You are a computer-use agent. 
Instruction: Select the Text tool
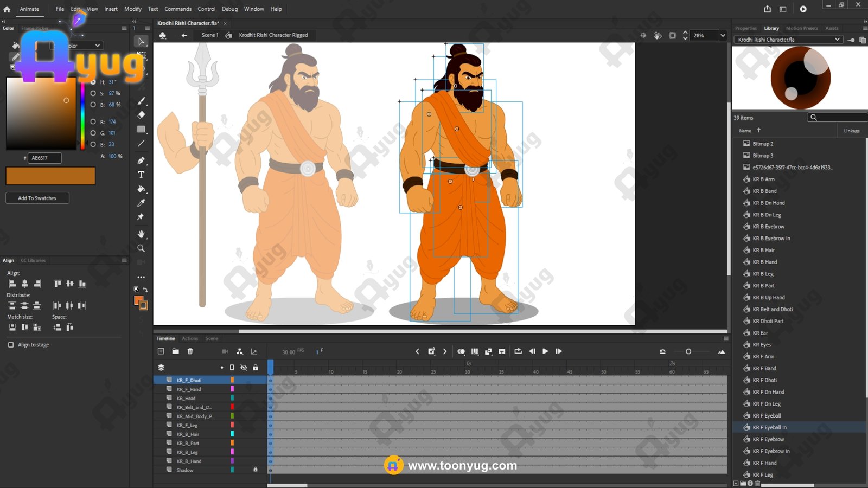pos(141,175)
